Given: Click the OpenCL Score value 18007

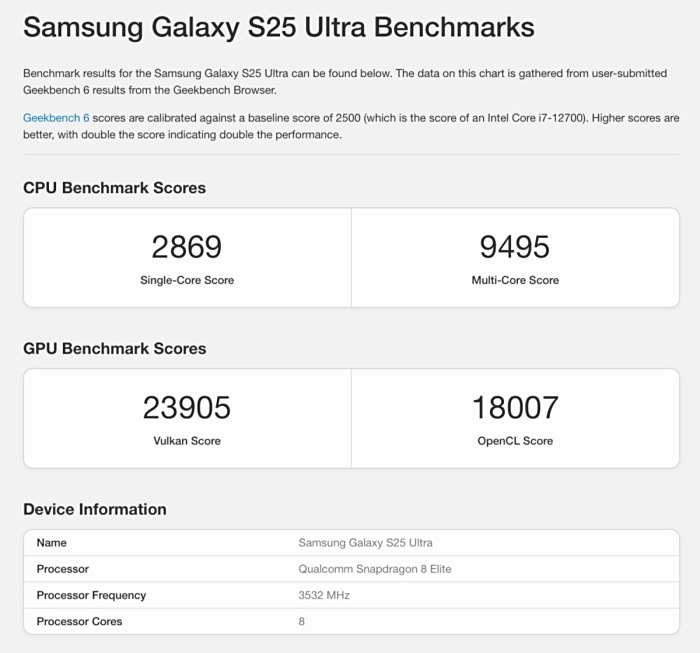Looking at the screenshot, I should tap(515, 408).
